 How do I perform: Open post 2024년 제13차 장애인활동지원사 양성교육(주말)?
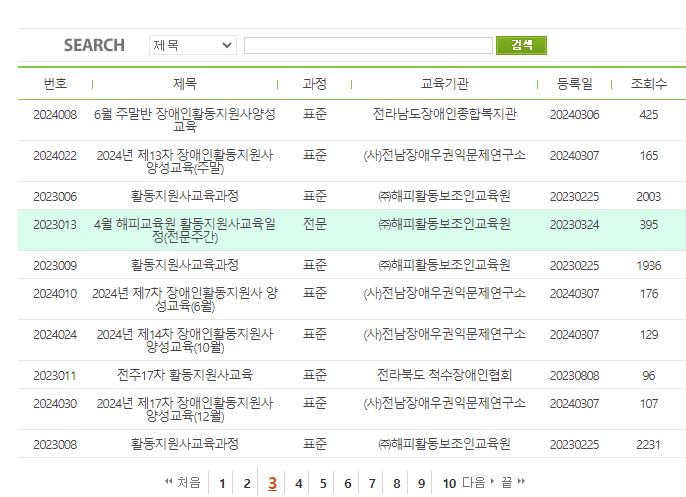185,161
